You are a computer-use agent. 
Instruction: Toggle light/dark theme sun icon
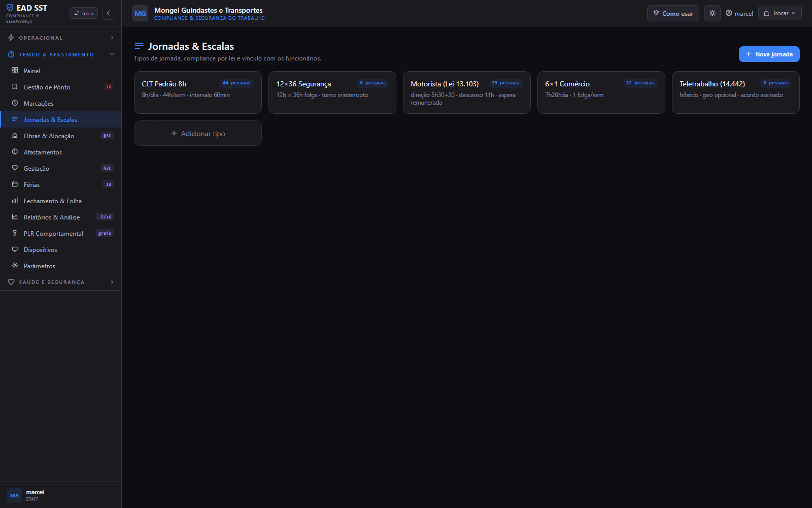tap(713, 13)
